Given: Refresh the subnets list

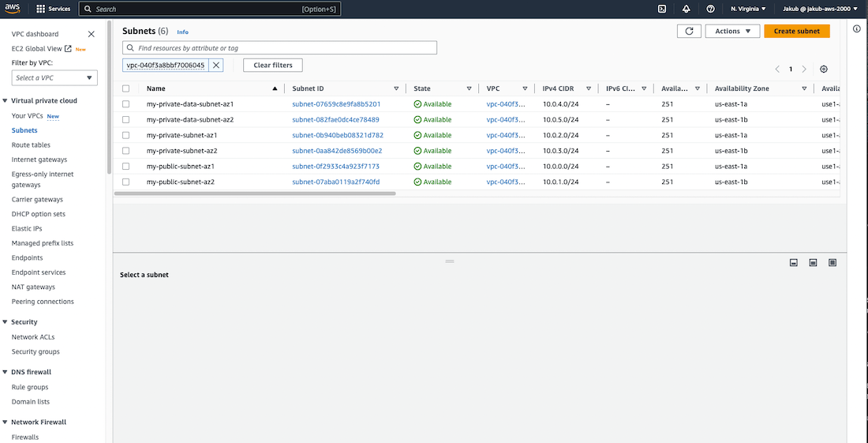Looking at the screenshot, I should (x=689, y=31).
